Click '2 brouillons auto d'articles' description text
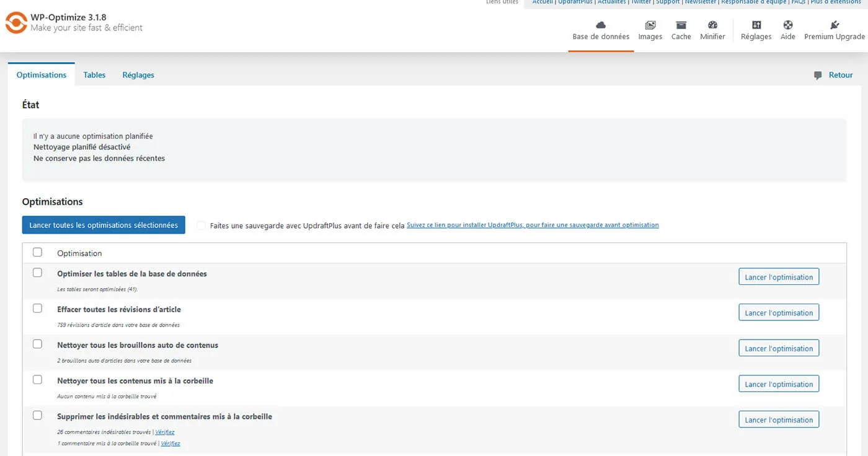 (x=124, y=361)
